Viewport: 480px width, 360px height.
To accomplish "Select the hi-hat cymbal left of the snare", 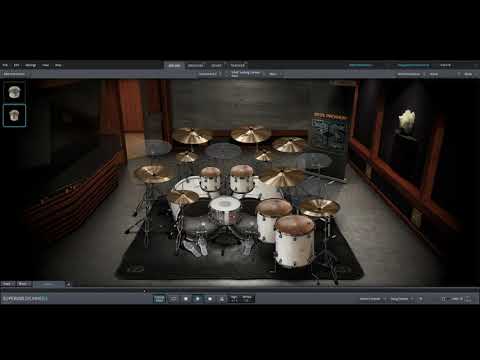I will coord(183,197).
